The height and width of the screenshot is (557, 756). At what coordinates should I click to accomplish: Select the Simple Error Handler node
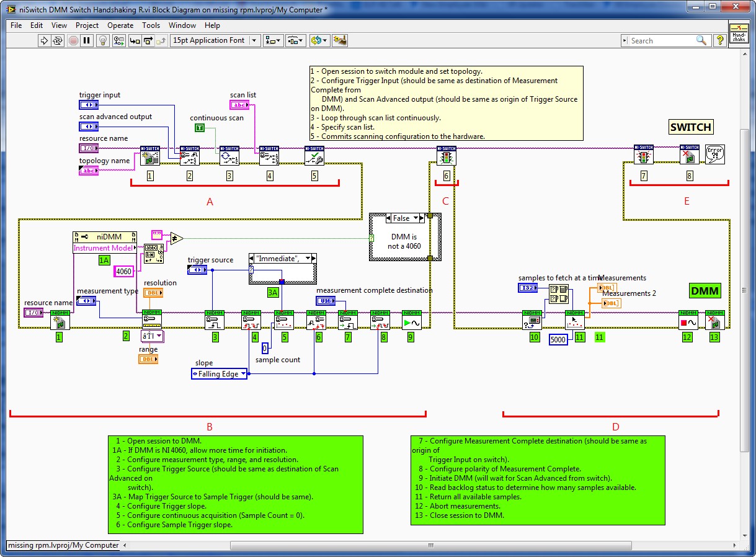pos(715,154)
